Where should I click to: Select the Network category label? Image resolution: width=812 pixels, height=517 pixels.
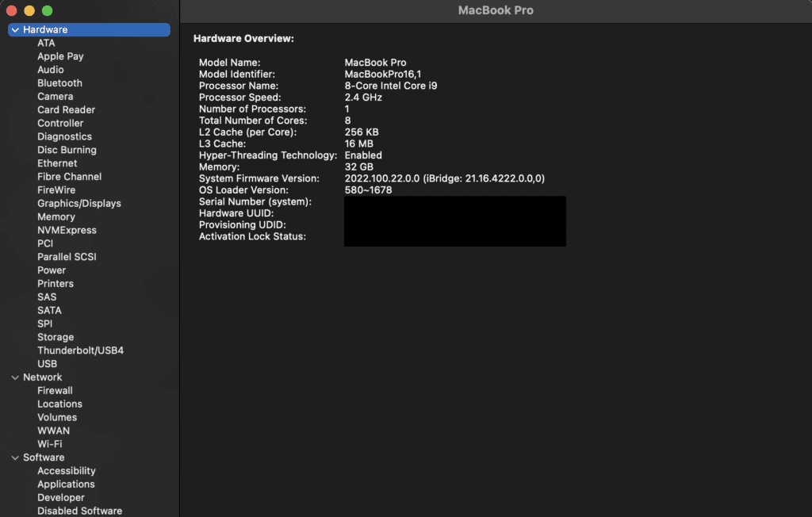43,377
